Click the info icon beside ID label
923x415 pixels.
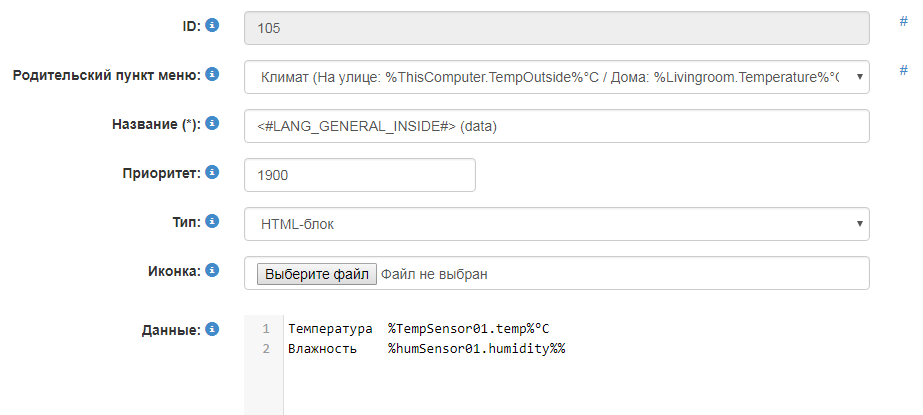[212, 25]
